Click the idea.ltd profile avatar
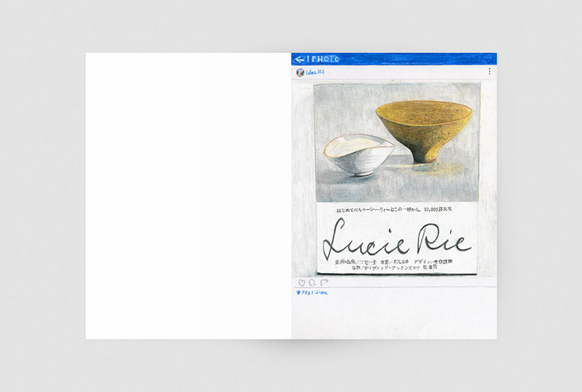The image size is (582, 392). click(300, 72)
